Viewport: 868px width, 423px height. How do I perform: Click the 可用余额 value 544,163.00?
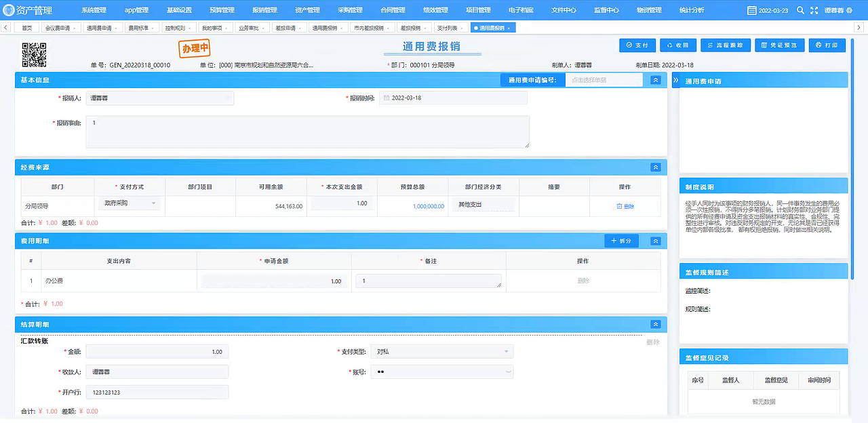(x=289, y=206)
